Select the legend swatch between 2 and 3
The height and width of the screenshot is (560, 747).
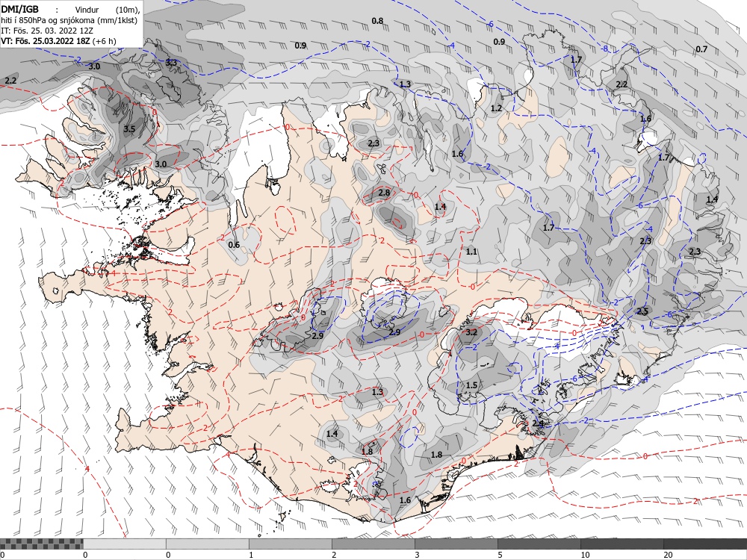pyautogui.click(x=373, y=544)
